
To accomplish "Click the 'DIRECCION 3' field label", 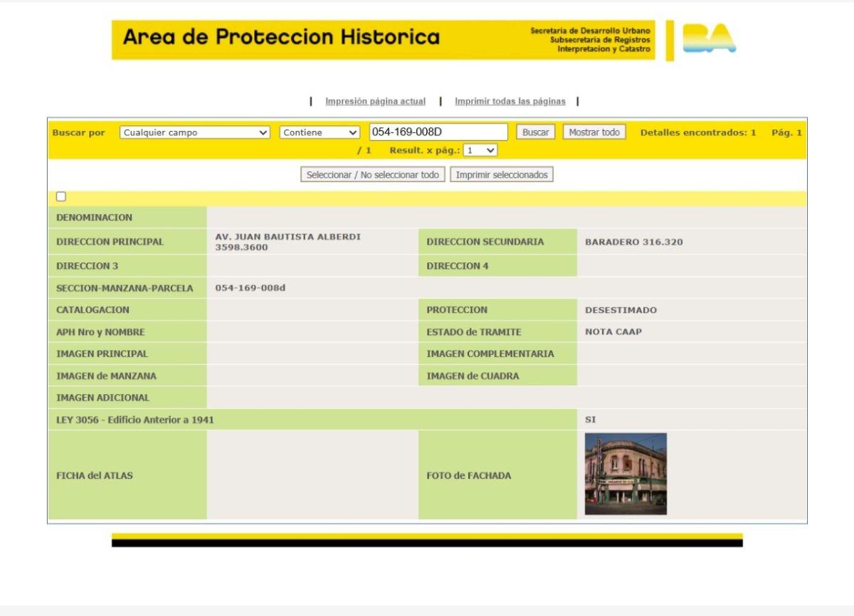I will point(87,266).
